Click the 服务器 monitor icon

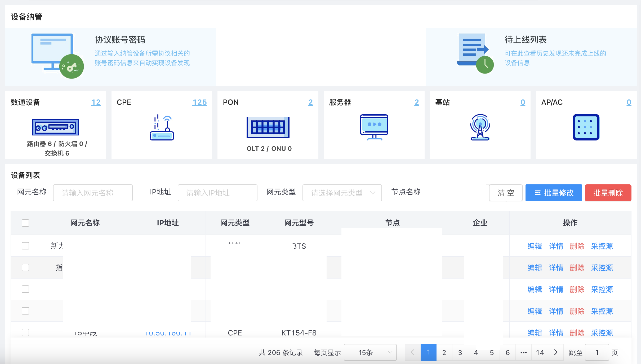tap(374, 127)
